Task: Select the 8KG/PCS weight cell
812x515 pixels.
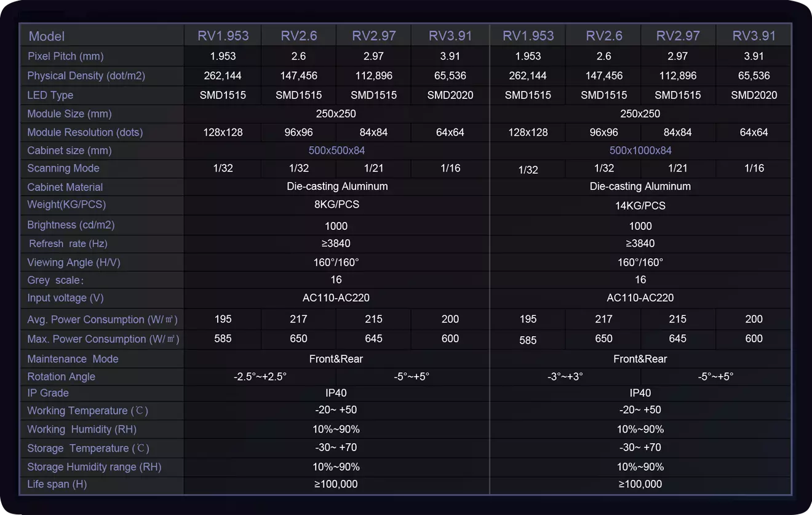Action: [x=336, y=205]
